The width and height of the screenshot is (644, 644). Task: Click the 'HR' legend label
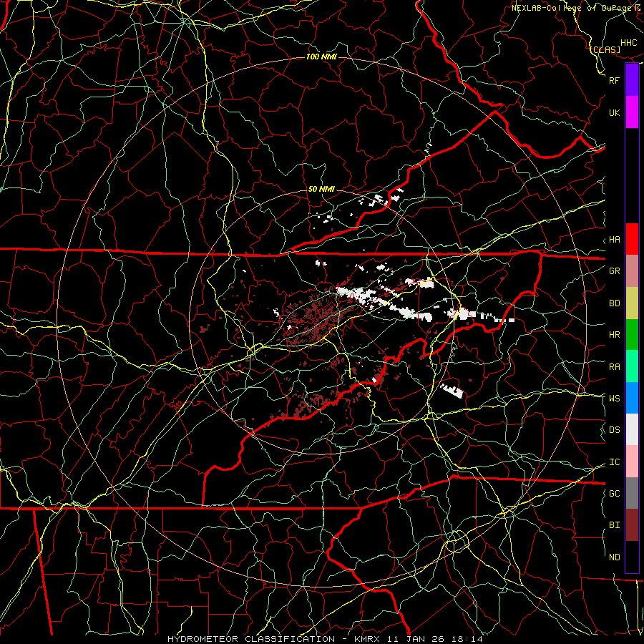[x=614, y=335]
